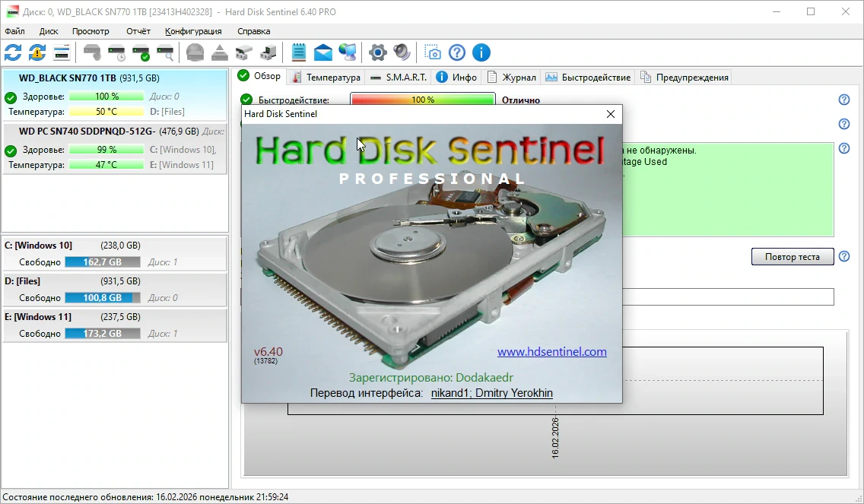Select the C: [Windows 10] partition

[115, 254]
